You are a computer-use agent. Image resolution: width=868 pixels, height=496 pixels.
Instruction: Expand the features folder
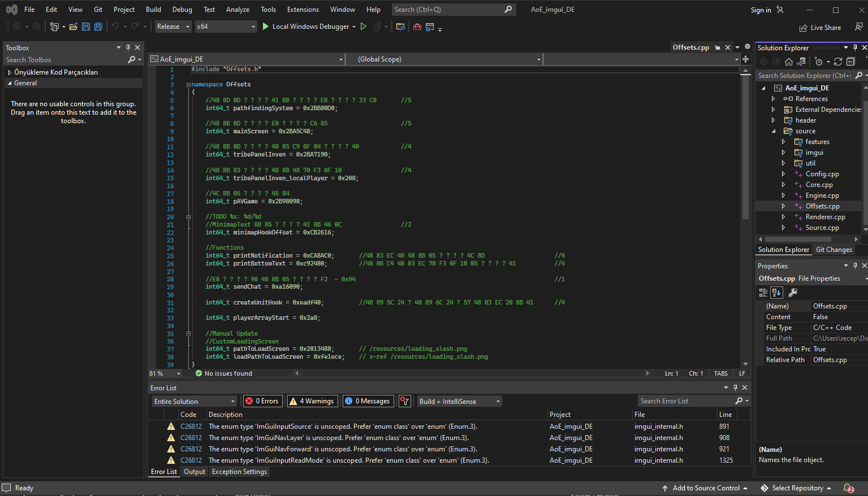[783, 142]
